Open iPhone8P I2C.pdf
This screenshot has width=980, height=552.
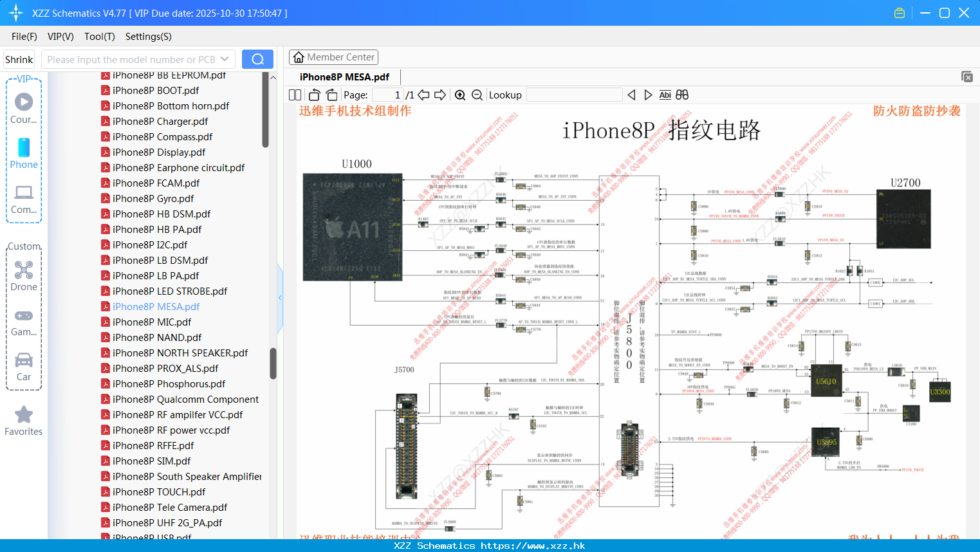click(150, 245)
